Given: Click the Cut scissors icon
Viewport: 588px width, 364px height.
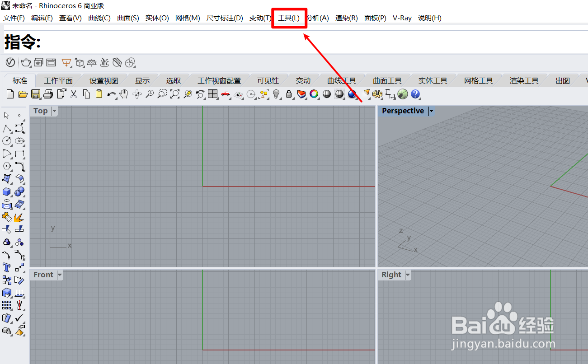Looking at the screenshot, I should [x=73, y=94].
